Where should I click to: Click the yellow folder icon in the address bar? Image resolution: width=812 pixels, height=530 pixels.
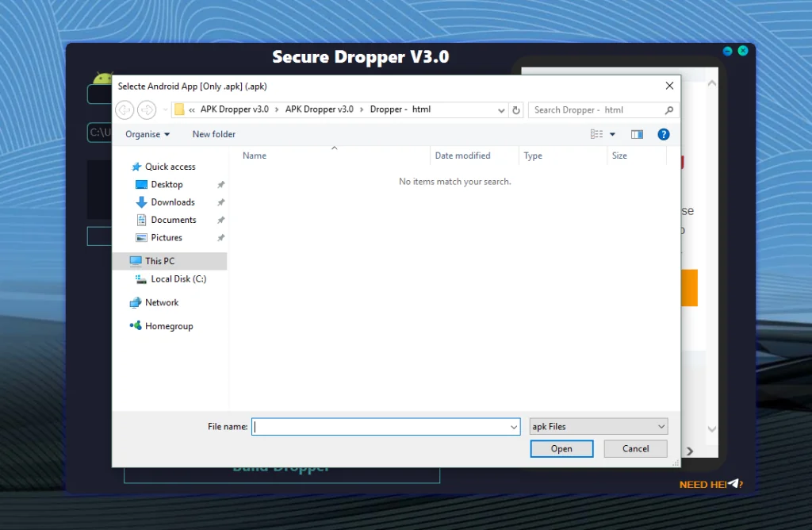[178, 109]
